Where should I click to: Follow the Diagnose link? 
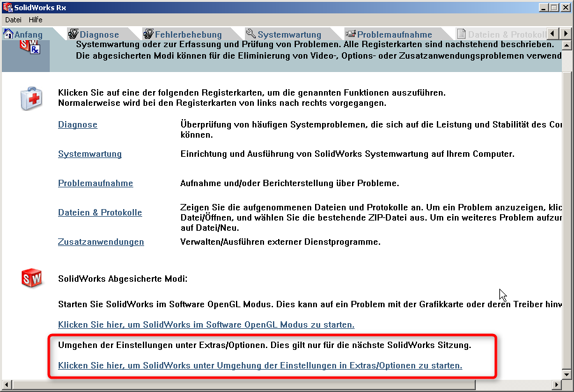(78, 125)
